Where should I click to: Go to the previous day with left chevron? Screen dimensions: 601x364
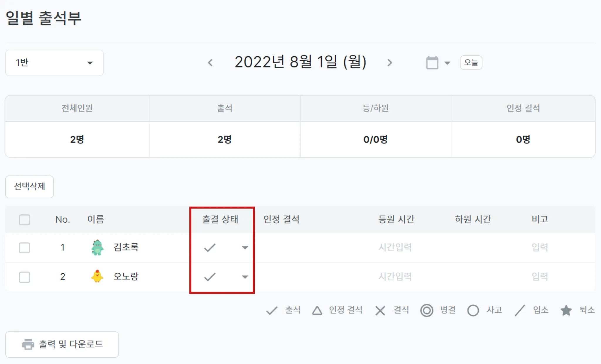click(210, 62)
